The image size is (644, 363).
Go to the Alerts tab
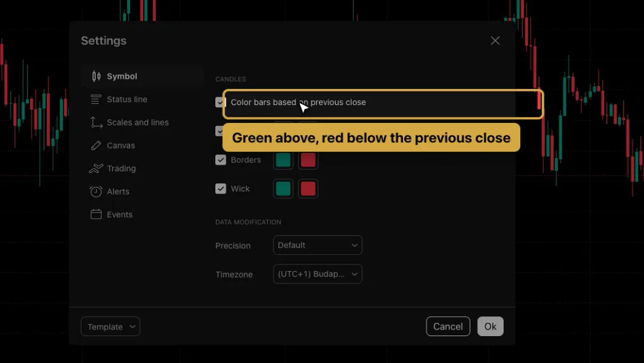(x=143, y=191)
